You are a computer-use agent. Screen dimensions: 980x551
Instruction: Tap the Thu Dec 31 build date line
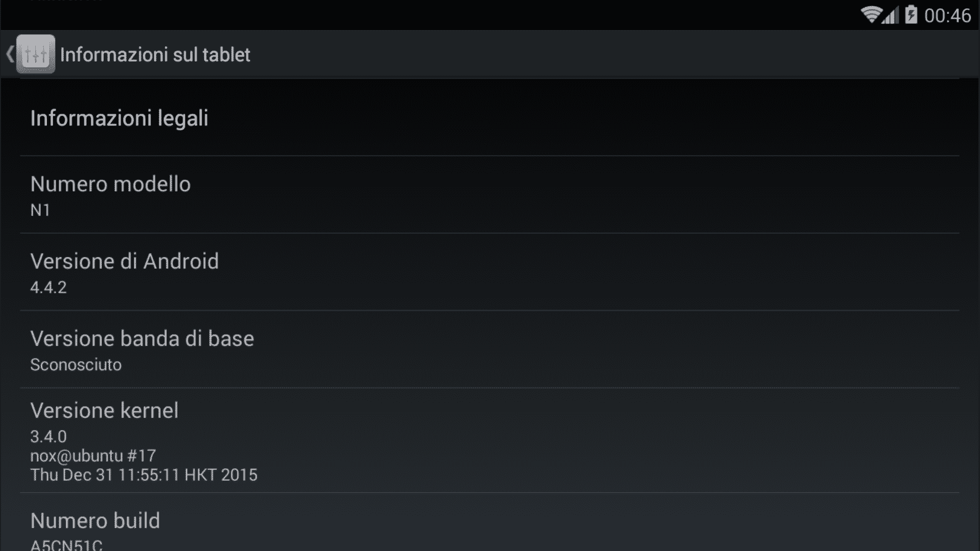point(144,475)
